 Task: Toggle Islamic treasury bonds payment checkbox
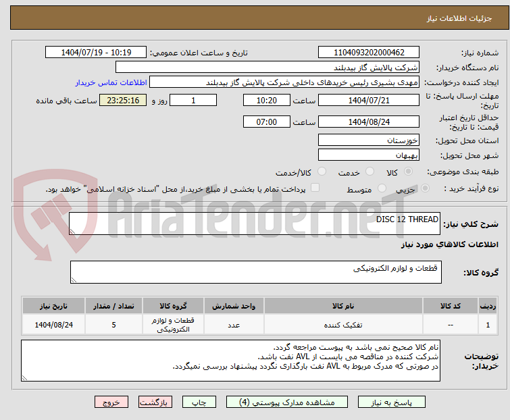click(315, 188)
